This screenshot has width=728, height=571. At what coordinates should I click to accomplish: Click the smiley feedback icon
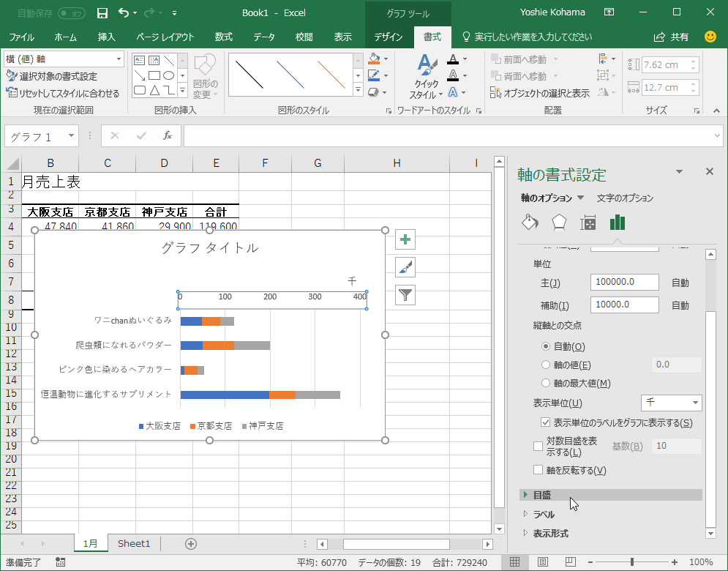[710, 37]
